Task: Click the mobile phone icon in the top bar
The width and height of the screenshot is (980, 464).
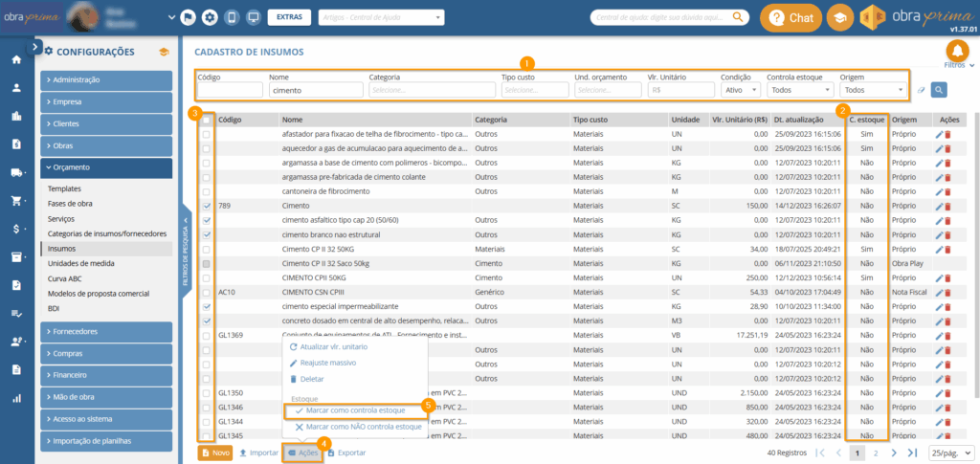Action: (232, 17)
